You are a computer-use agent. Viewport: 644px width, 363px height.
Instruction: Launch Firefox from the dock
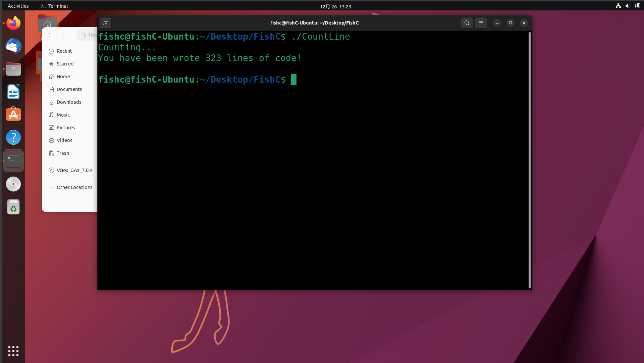[13, 24]
